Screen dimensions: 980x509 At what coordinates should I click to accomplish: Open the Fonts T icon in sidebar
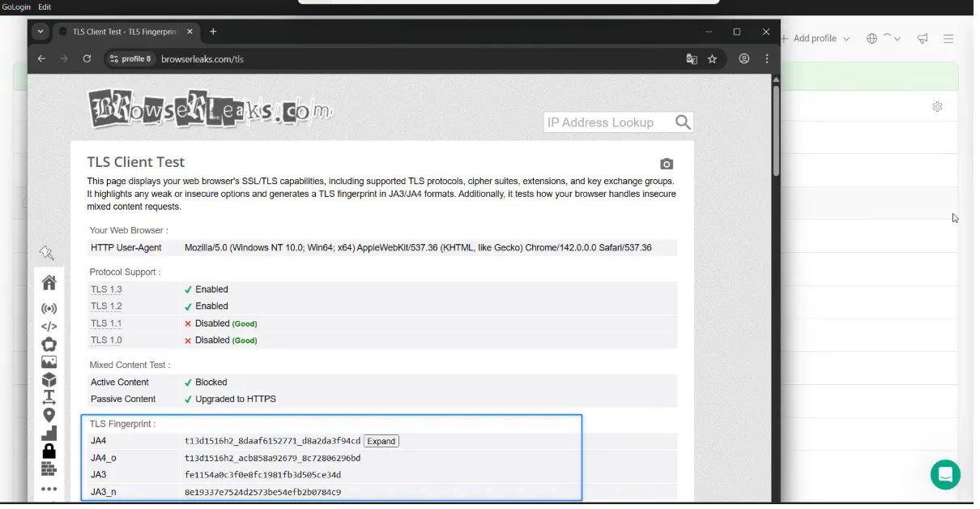coord(49,397)
